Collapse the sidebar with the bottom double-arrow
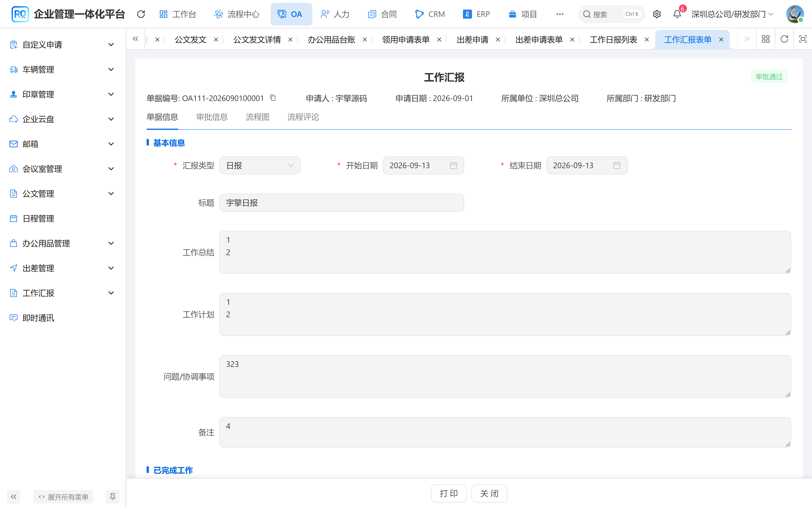Screen dimensions: 812x508 pyautogui.click(x=14, y=497)
